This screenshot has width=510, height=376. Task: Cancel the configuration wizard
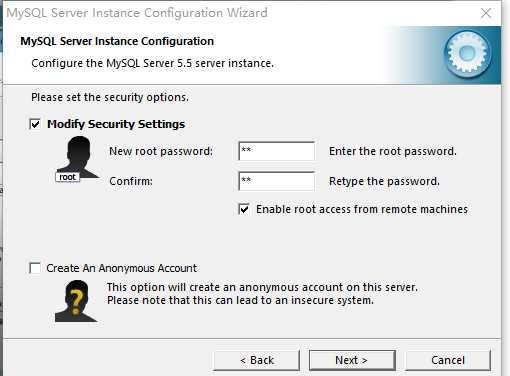coord(448,360)
